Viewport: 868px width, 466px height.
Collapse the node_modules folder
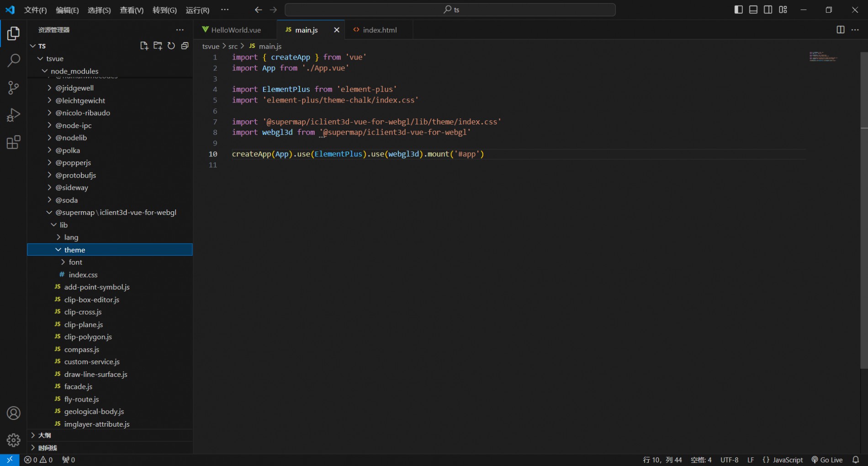[45, 71]
